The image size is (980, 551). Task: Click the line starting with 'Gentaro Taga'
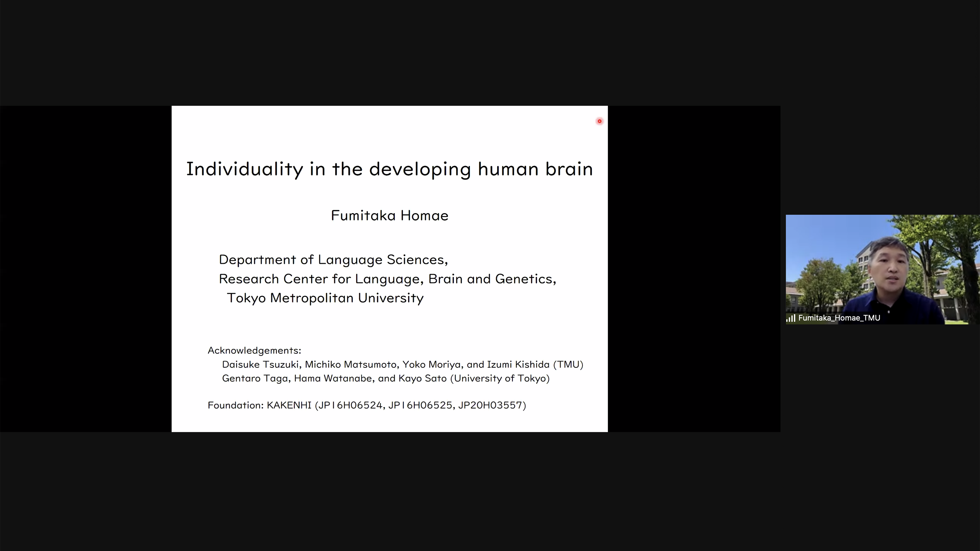coord(386,378)
